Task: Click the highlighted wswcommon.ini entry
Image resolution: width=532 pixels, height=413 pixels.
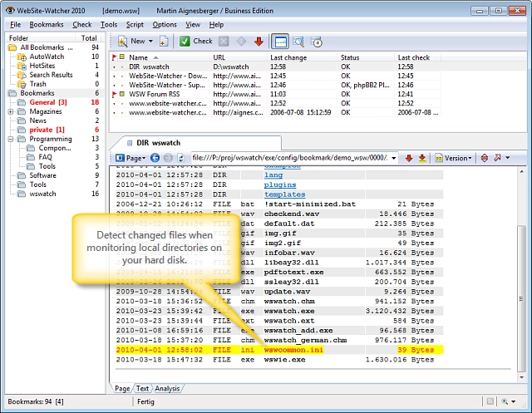Action: 293,350
